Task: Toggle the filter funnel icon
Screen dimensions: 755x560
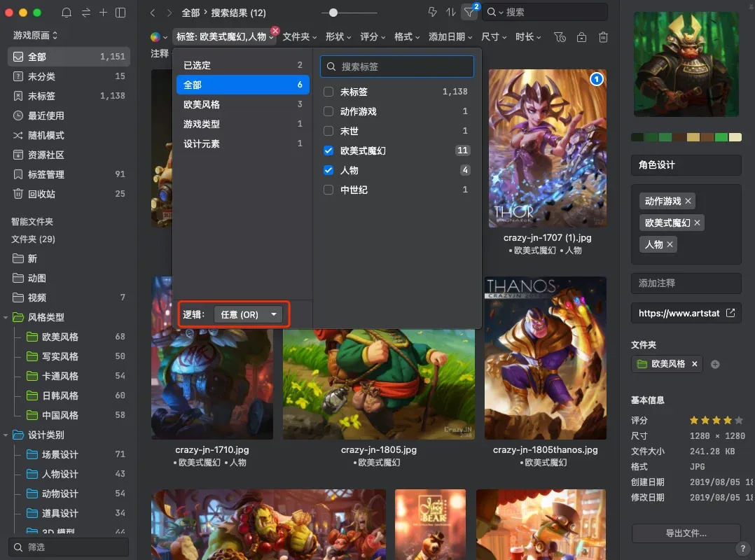Action: pyautogui.click(x=469, y=12)
